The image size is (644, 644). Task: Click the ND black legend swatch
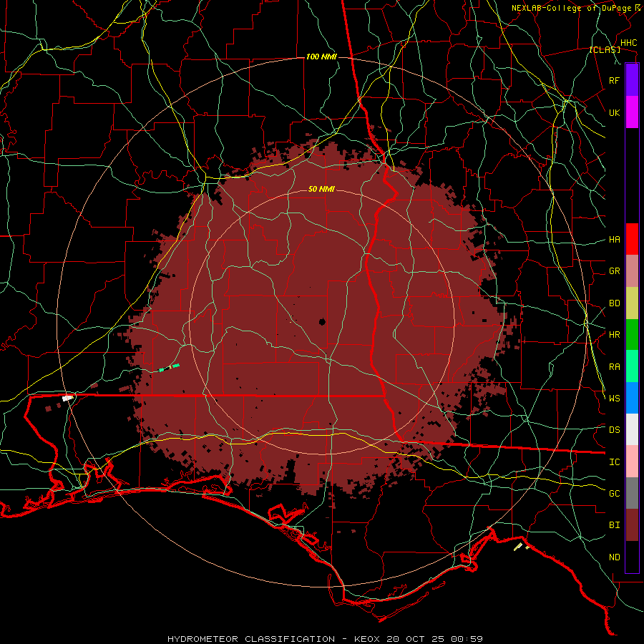tap(632, 557)
